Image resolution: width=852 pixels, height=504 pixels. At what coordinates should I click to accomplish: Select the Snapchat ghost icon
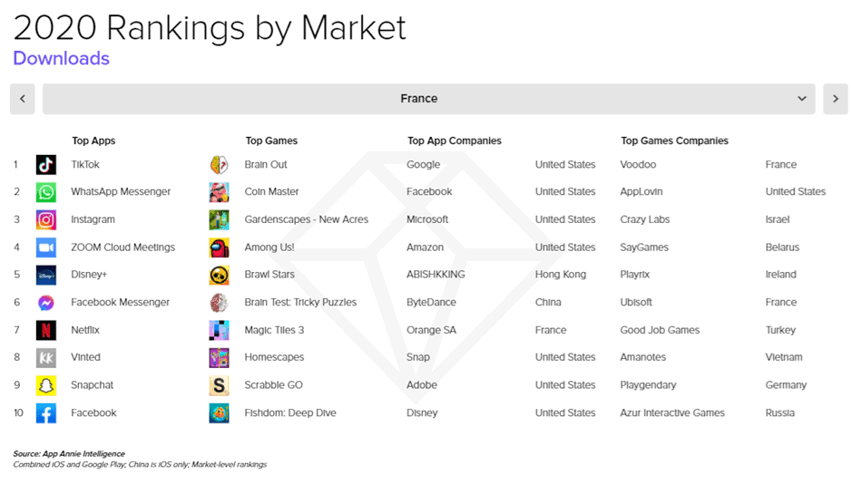point(46,385)
